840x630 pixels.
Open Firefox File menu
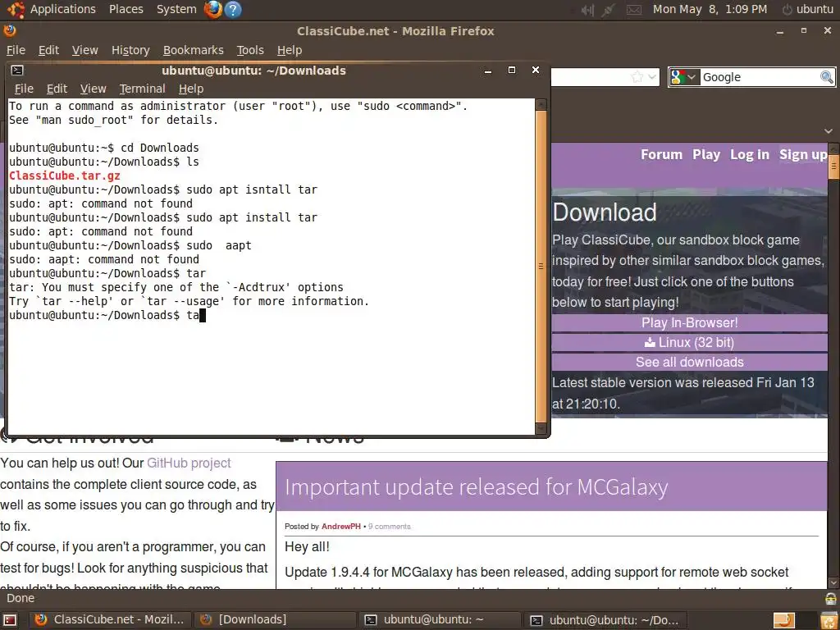[x=16, y=50]
